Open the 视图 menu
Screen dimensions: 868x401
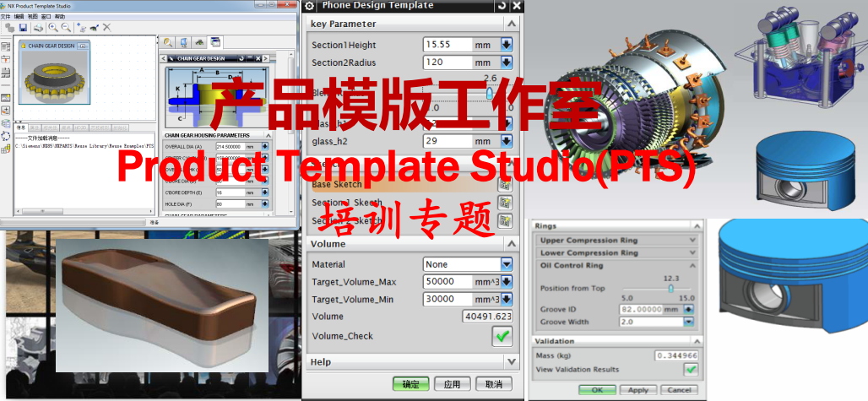click(x=33, y=17)
